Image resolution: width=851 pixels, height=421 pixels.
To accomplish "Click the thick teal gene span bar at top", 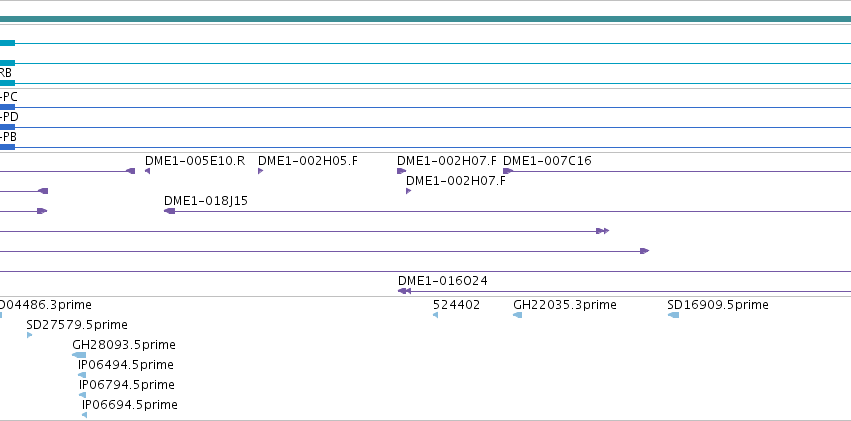I will (x=426, y=20).
